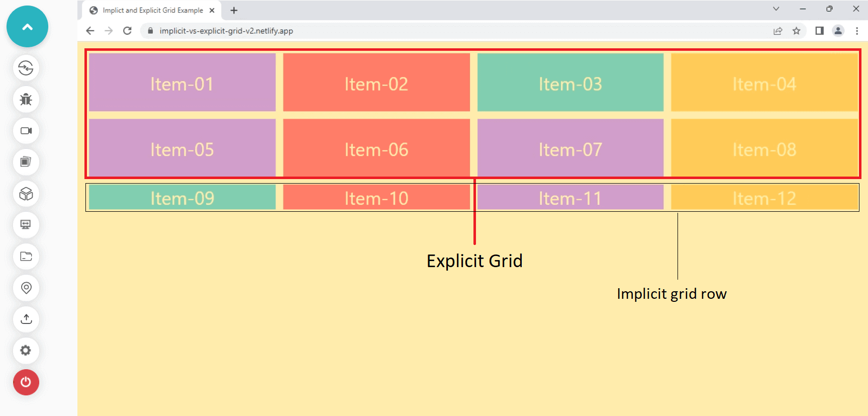
Task: Close the Implicit and Explicit Grid tab
Action: pyautogui.click(x=212, y=10)
